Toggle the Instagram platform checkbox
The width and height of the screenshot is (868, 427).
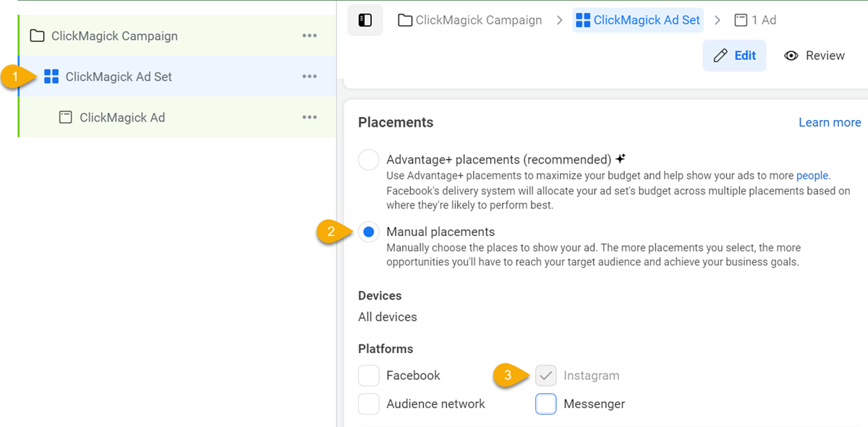click(546, 376)
